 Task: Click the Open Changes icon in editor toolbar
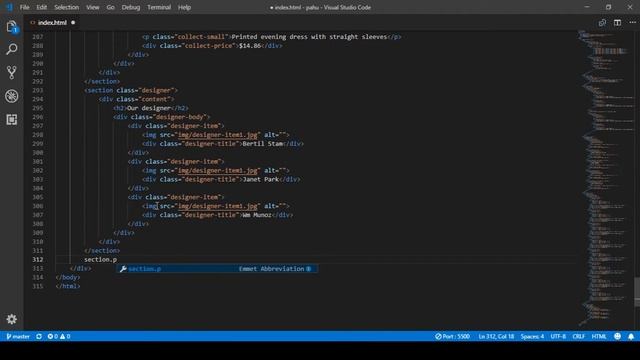602,23
